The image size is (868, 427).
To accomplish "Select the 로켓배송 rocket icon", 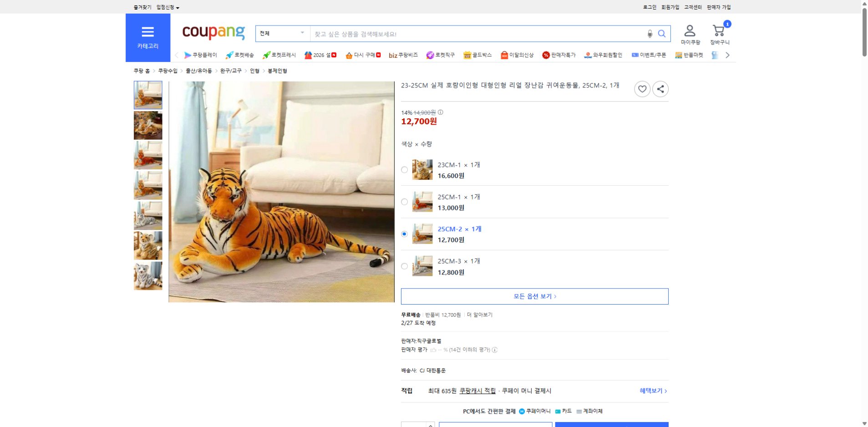I will click(x=229, y=55).
